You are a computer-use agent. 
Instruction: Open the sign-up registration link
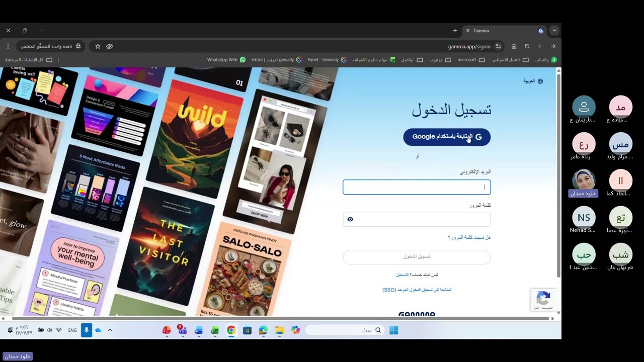point(403,275)
